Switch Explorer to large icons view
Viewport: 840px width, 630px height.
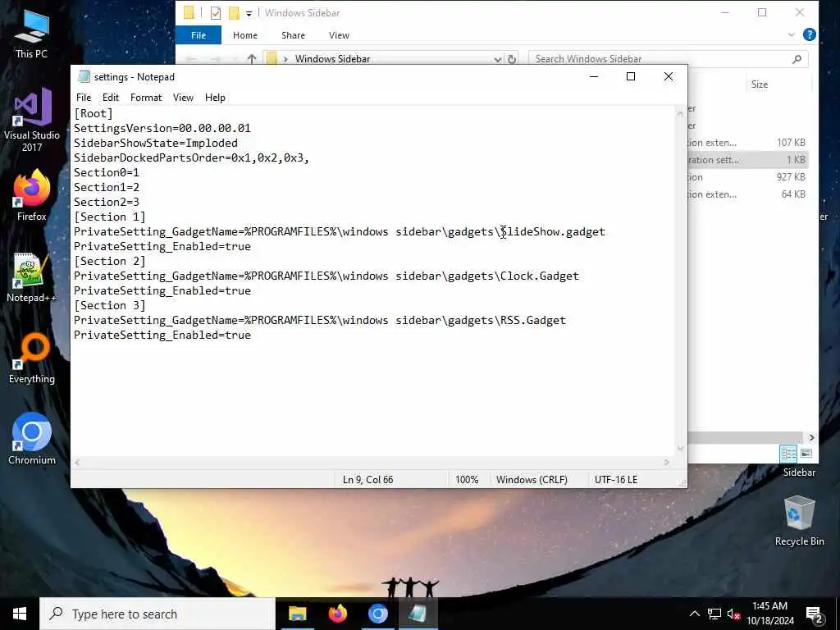coord(806,454)
